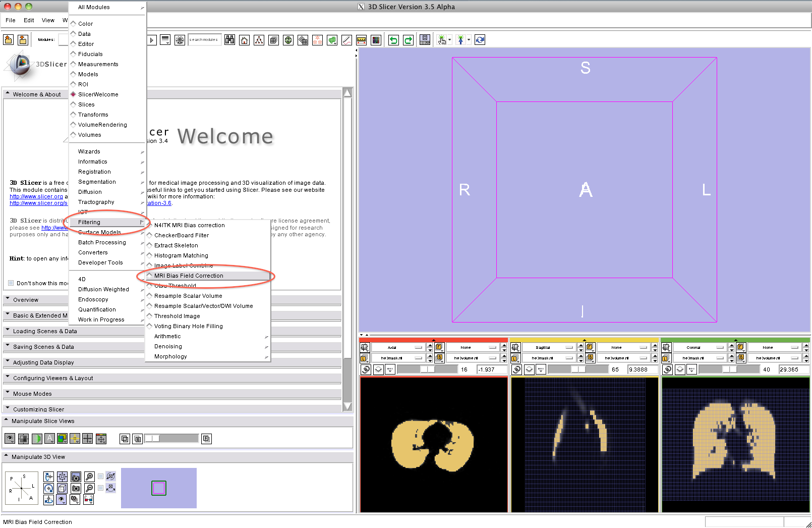Screen dimensions: 812x528
Task: Open the http://www.slicer.org link
Action: tap(36, 196)
